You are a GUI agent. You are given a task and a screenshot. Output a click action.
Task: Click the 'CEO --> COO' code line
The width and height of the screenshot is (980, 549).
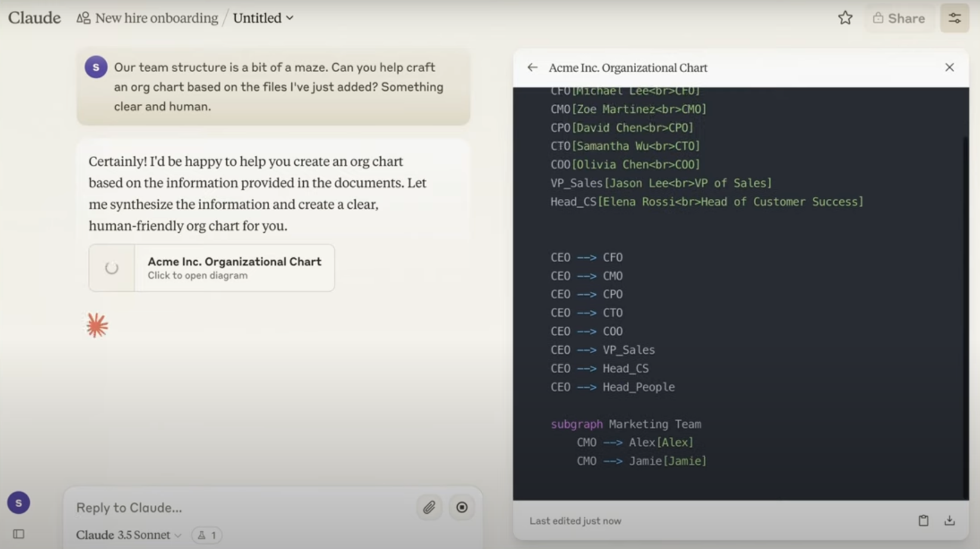587,332
